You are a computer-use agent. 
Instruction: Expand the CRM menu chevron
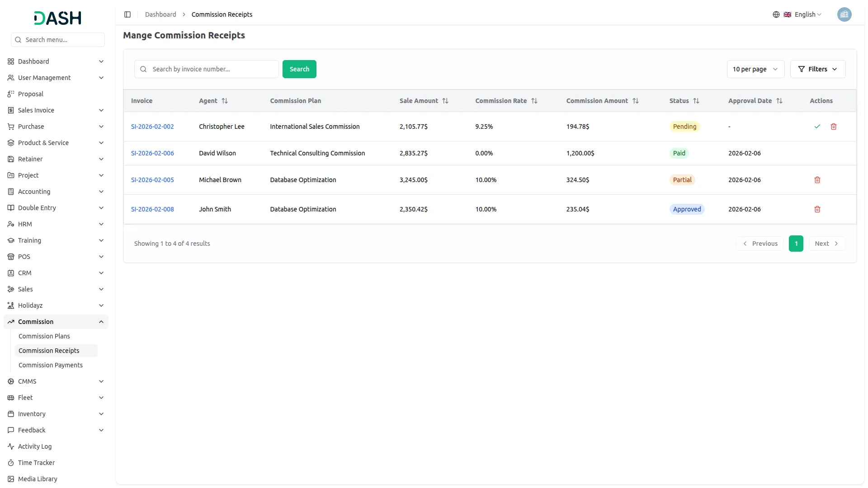(101, 273)
